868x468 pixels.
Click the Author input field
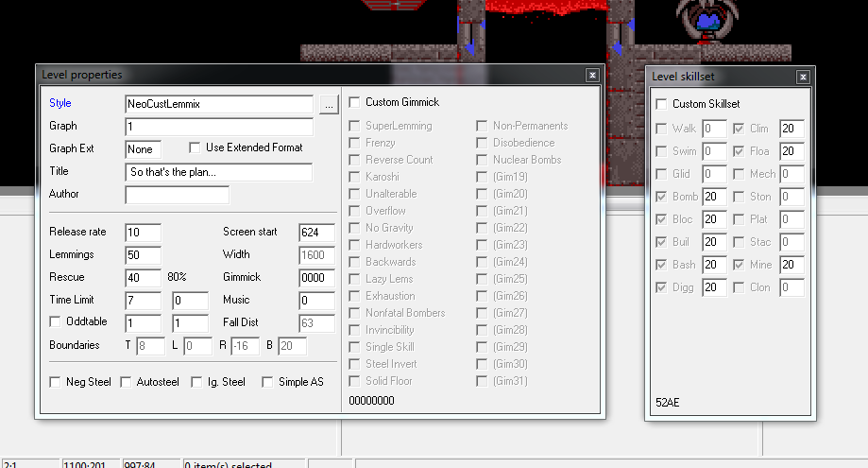(x=177, y=195)
